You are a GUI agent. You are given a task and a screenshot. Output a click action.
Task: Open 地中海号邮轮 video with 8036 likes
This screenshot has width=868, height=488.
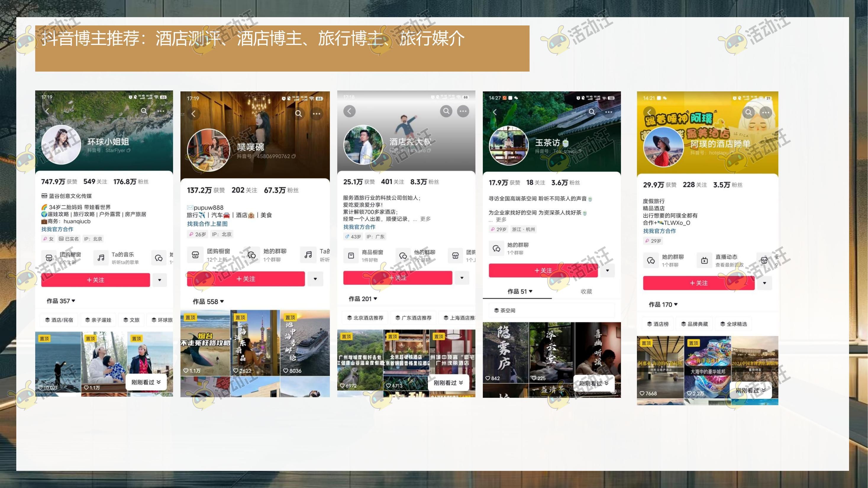[x=305, y=343]
